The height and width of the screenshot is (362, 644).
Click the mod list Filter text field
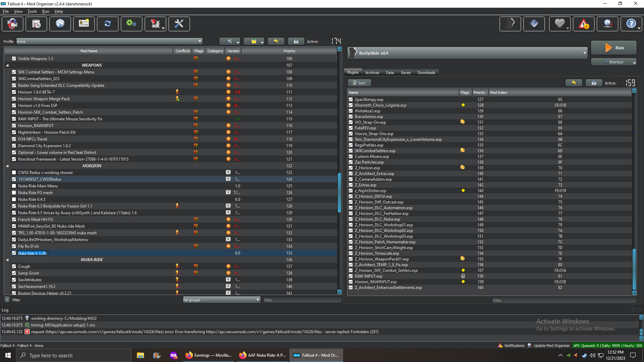(x=302, y=300)
